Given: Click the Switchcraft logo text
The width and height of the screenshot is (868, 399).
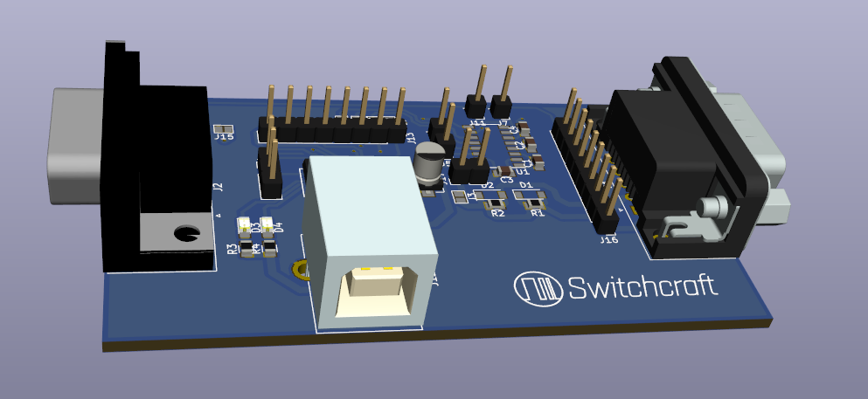Looking at the screenshot, I should (x=642, y=287).
